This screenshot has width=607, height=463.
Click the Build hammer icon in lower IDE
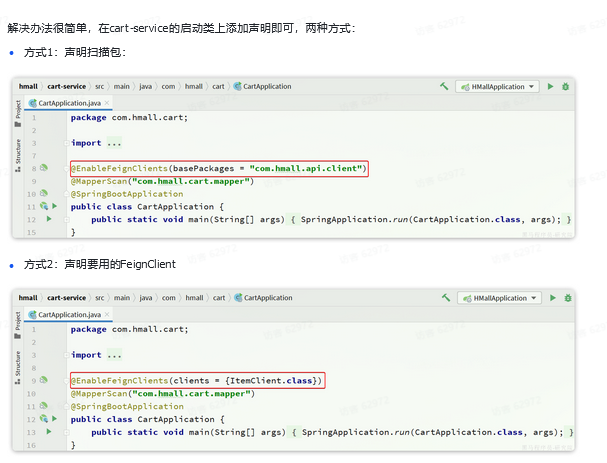point(446,297)
